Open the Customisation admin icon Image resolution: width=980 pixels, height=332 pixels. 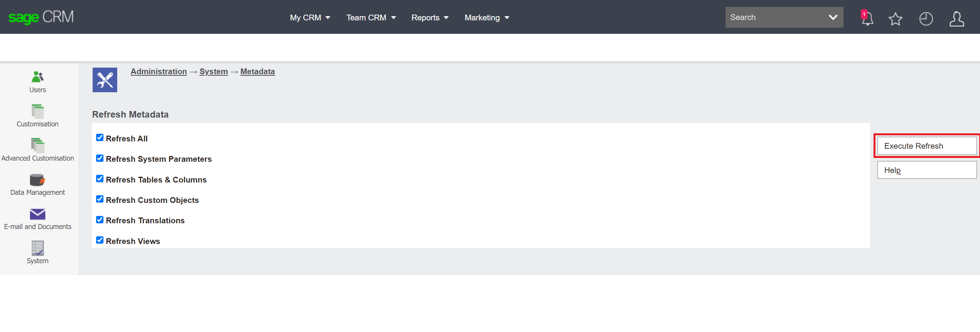tap(38, 111)
